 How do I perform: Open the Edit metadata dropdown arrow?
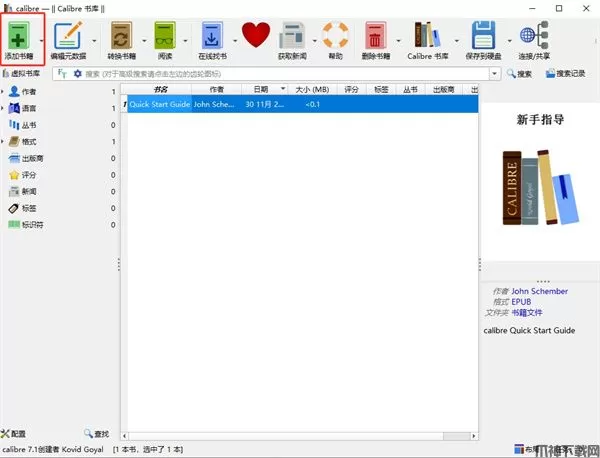click(94, 41)
